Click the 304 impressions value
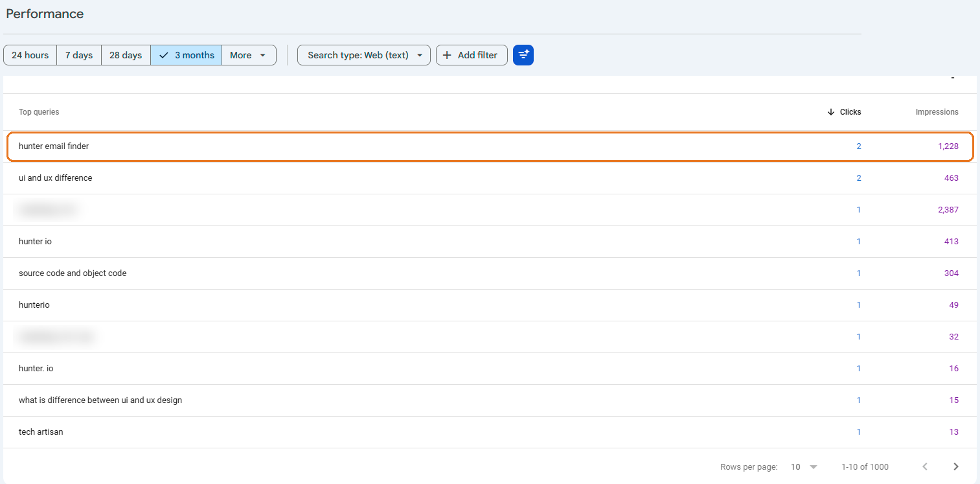 952,273
